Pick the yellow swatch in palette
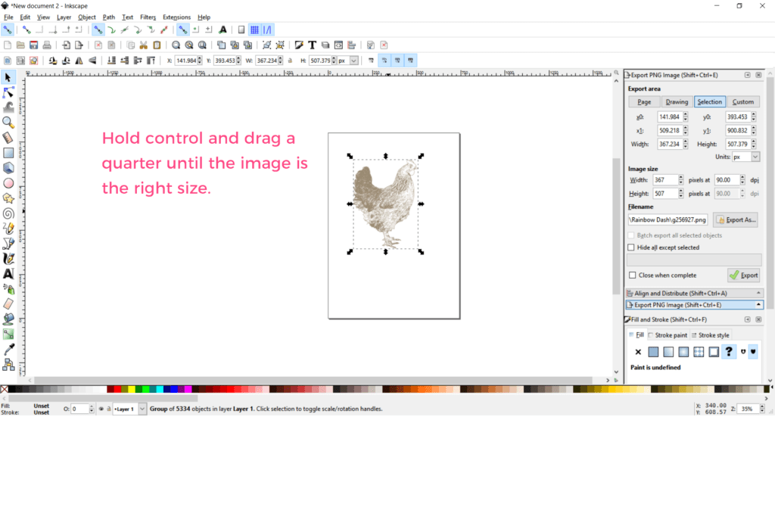The height and width of the screenshot is (532, 775). [132, 390]
